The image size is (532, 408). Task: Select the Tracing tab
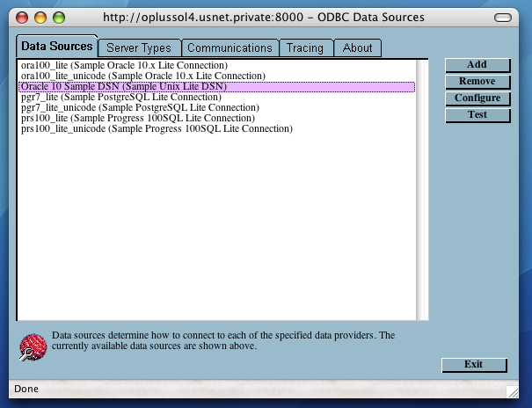(305, 48)
